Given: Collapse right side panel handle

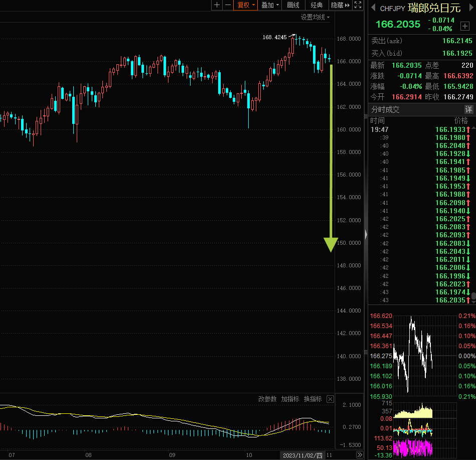Looking at the screenshot, I should (x=366, y=234).
